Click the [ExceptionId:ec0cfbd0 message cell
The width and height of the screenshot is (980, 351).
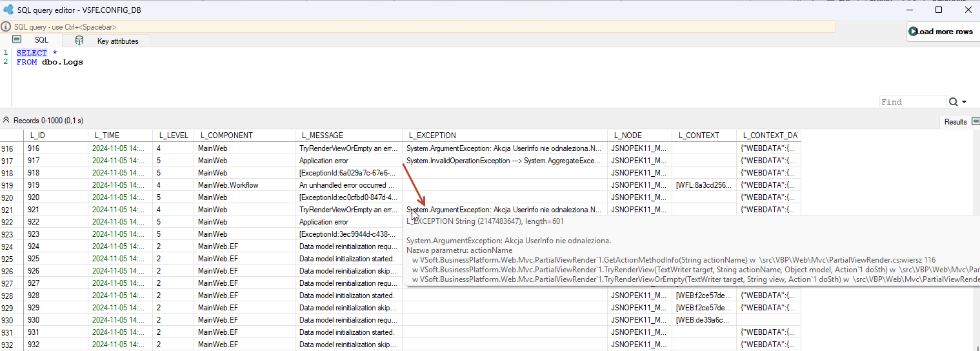[x=349, y=197]
